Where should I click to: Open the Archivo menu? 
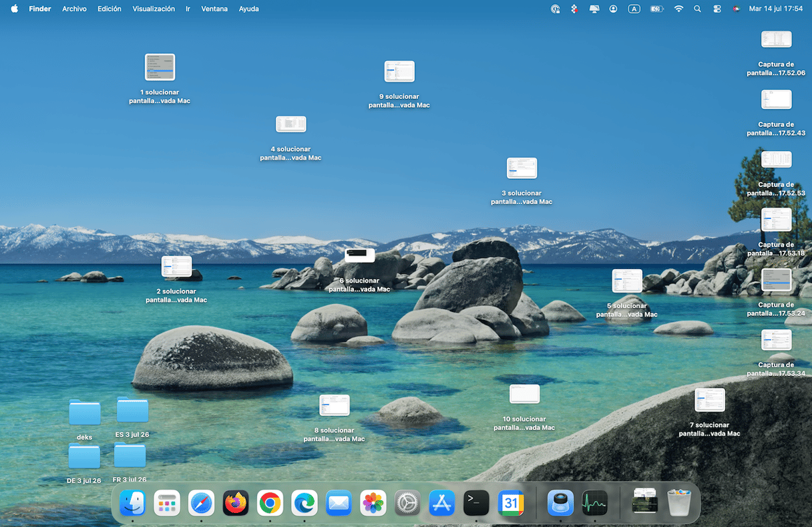pyautogui.click(x=74, y=9)
